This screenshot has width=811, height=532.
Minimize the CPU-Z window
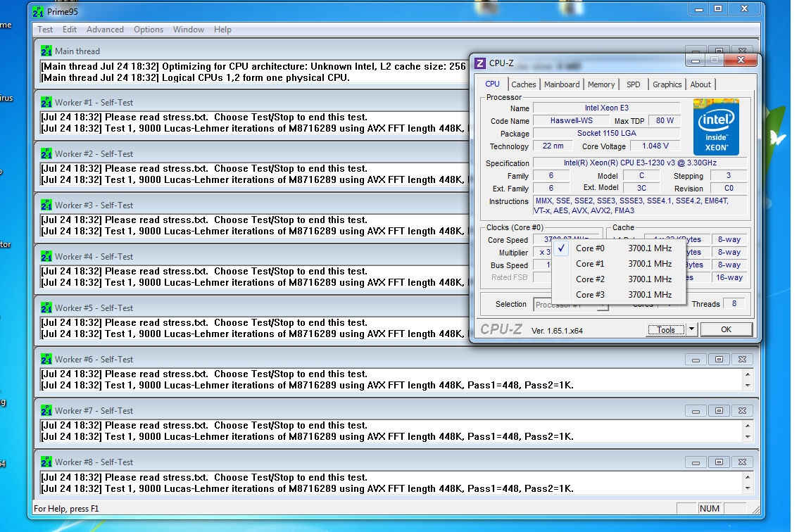(695, 61)
